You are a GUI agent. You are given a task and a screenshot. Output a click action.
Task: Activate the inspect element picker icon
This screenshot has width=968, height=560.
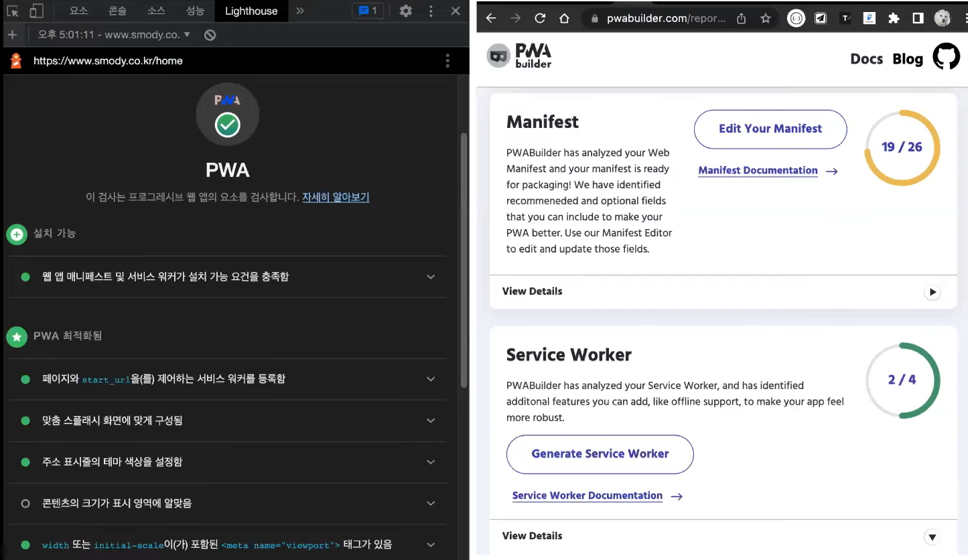coord(13,11)
